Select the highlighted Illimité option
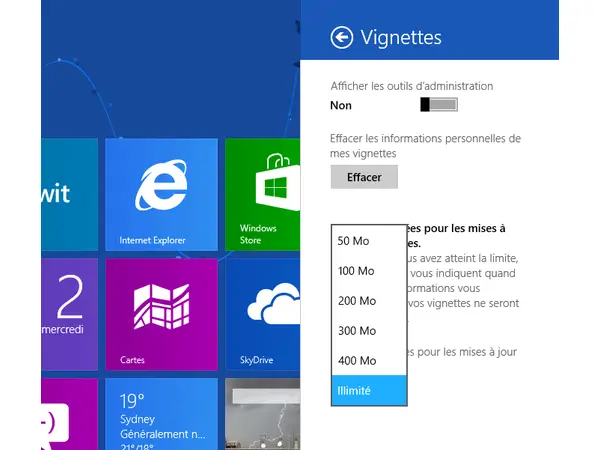 click(x=369, y=390)
